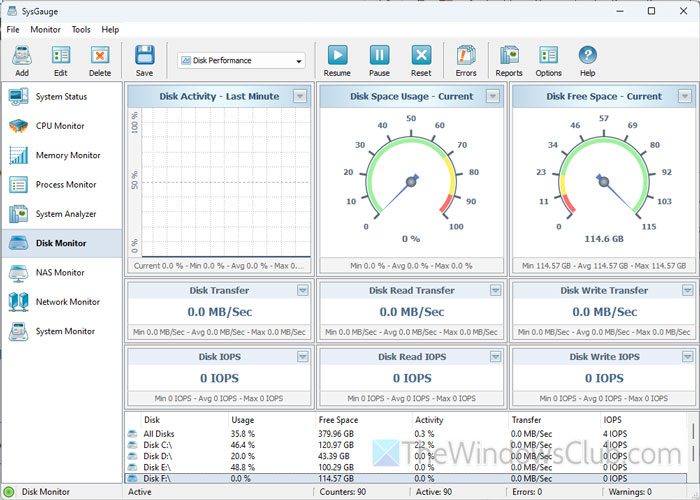Sort by the Free Space column header
Viewport: 700px width, 500px height.
coord(338,420)
